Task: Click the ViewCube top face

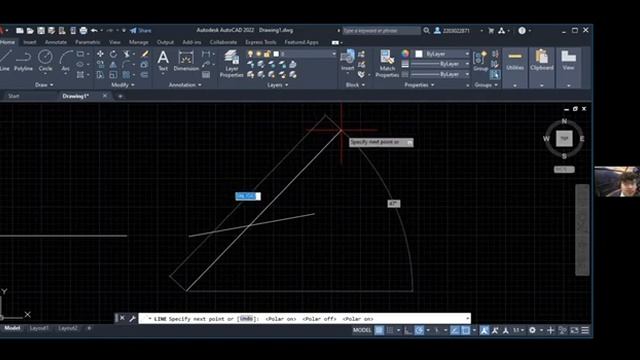Action: click(x=564, y=138)
